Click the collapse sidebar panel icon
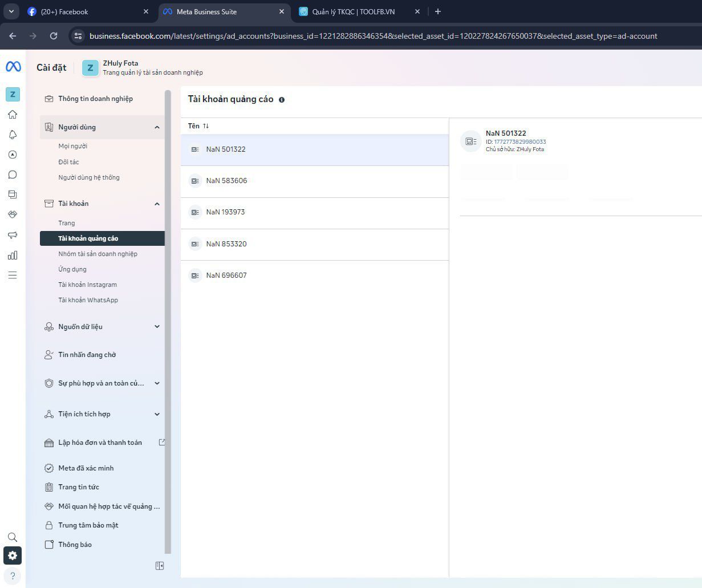 [160, 566]
